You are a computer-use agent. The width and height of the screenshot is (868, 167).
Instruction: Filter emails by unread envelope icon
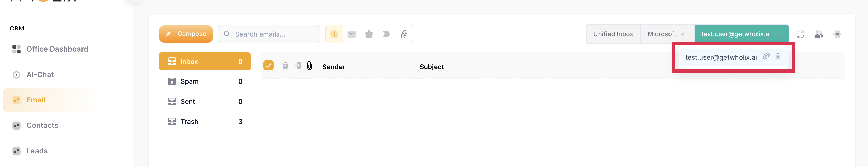coord(351,34)
